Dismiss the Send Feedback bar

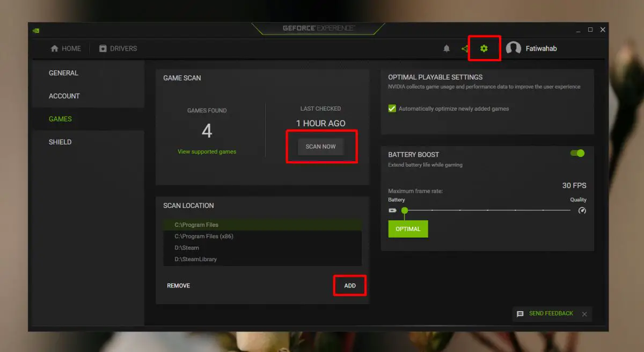584,314
